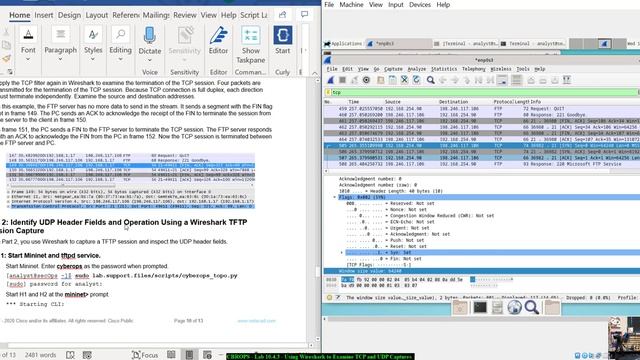Open the Applications menu in VM panel
Viewport: 640px width, 360px height.
pyautogui.click(x=344, y=44)
